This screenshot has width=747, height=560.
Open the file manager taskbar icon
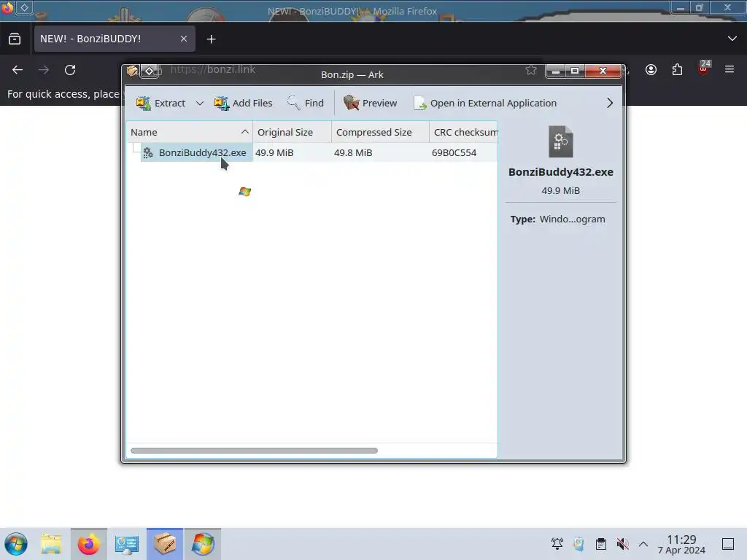[51, 544]
